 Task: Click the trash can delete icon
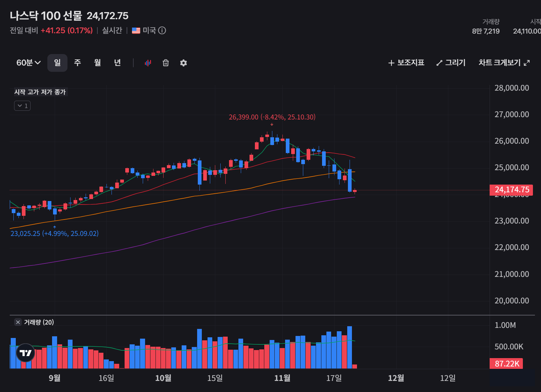pyautogui.click(x=166, y=63)
